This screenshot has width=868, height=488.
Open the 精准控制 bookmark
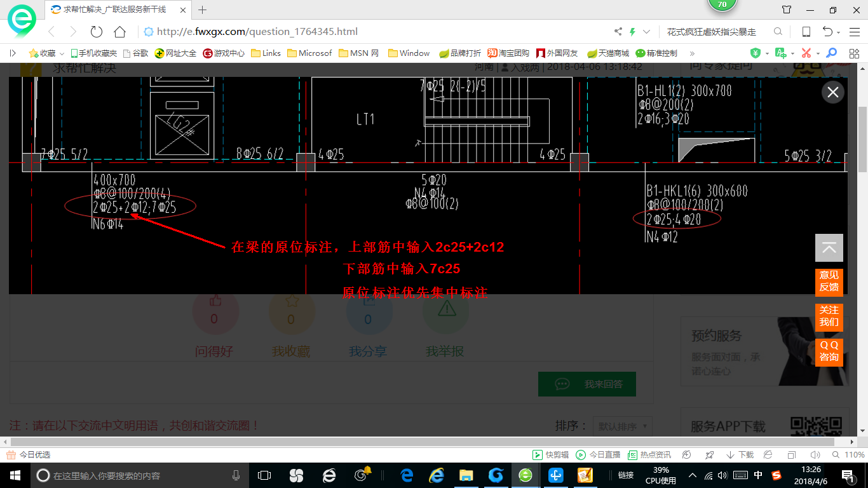[x=656, y=53]
